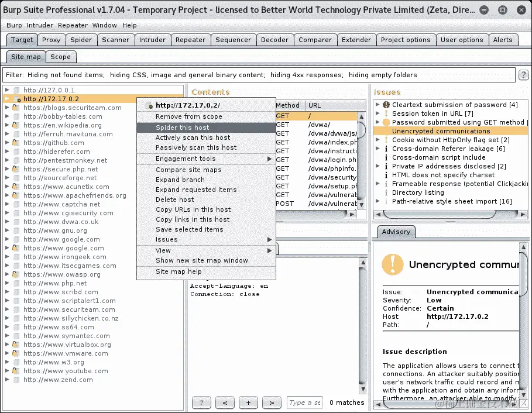Click the lock icon beside https://www.vmware.com
The height and width of the screenshot is (413, 532).
point(16,353)
